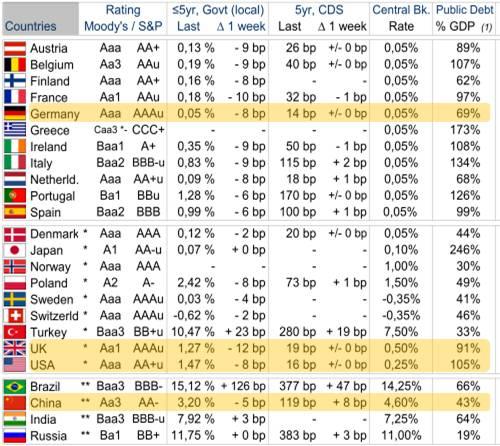This screenshot has height=446, width=500.
Task: Click Japan's 246% public debt value
Action: 465,250
